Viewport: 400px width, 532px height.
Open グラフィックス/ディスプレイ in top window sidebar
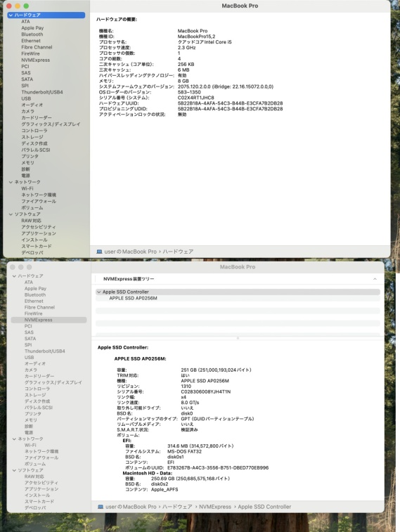click(x=51, y=124)
